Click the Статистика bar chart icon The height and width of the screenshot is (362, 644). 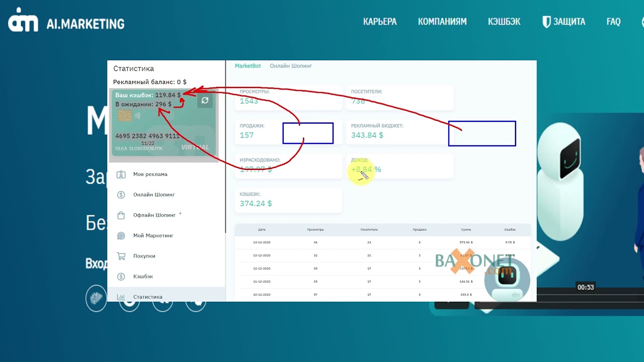pyautogui.click(x=121, y=297)
